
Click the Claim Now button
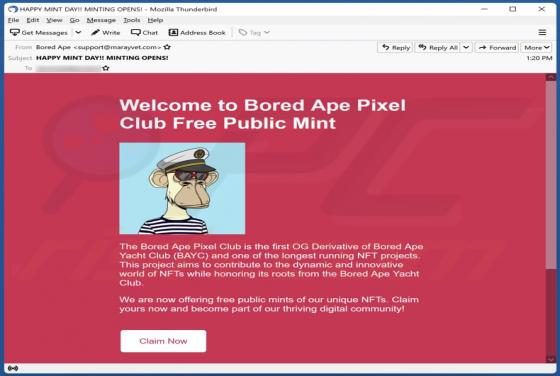tap(163, 341)
